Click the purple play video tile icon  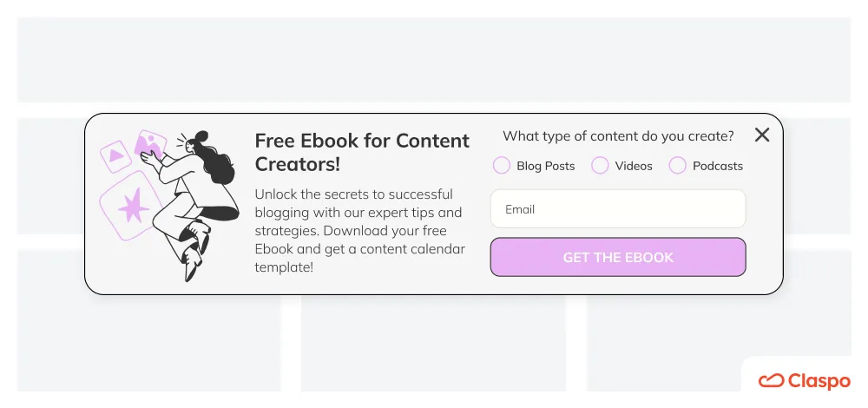115,156
